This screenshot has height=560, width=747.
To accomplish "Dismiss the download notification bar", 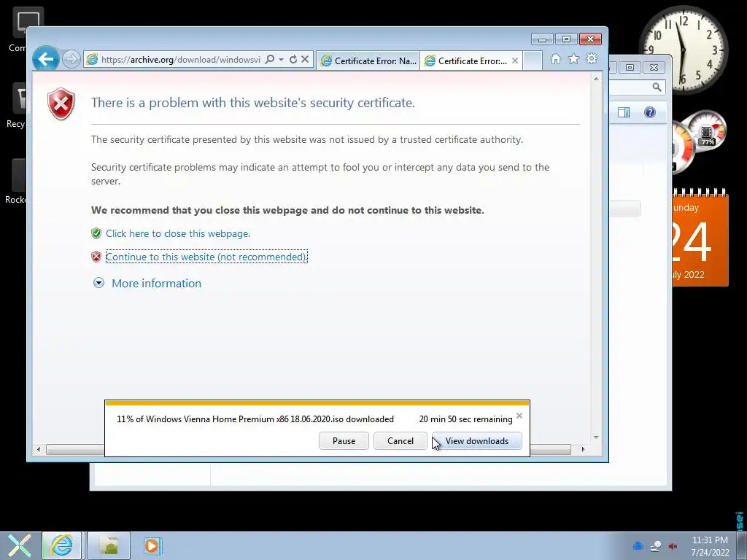I will (x=519, y=416).
